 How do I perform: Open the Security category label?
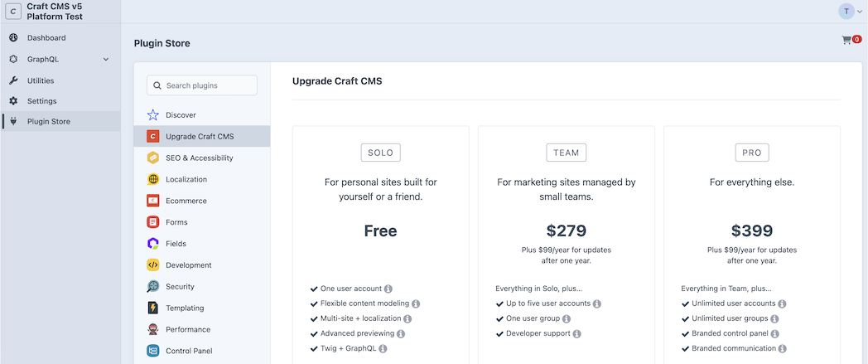coord(180,286)
